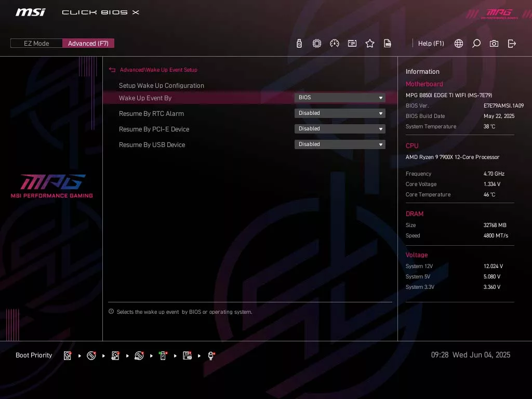
Task: Click the System 12V value 12.024 V
Action: pos(494,267)
